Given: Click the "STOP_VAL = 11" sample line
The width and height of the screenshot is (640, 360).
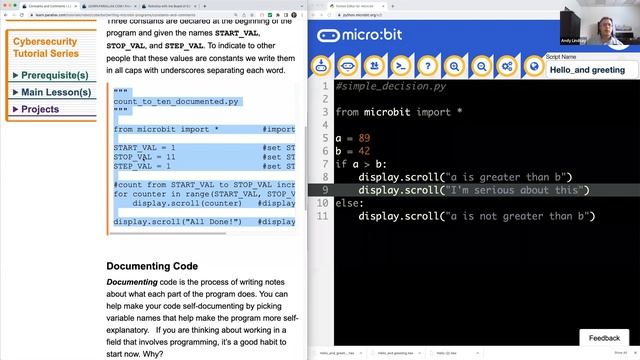Looking at the screenshot, I should (x=144, y=157).
